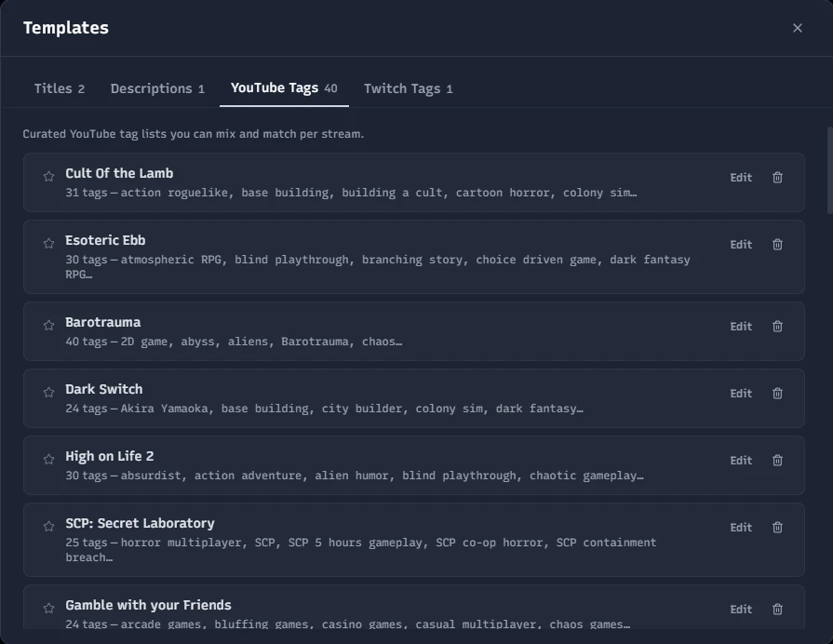The height and width of the screenshot is (644, 833).
Task: Open the Descriptions tab
Action: (x=157, y=88)
